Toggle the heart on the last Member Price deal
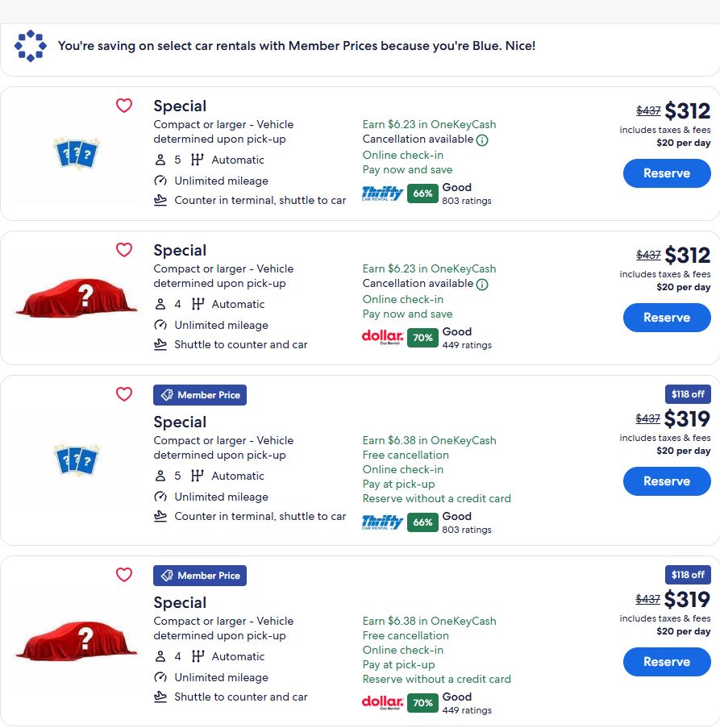 tap(124, 575)
